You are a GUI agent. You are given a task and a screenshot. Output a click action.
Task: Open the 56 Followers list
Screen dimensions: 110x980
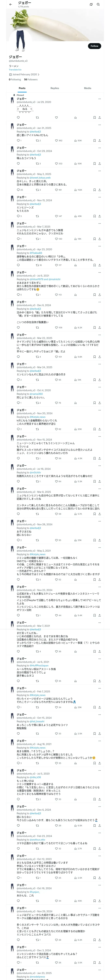click(31, 80)
